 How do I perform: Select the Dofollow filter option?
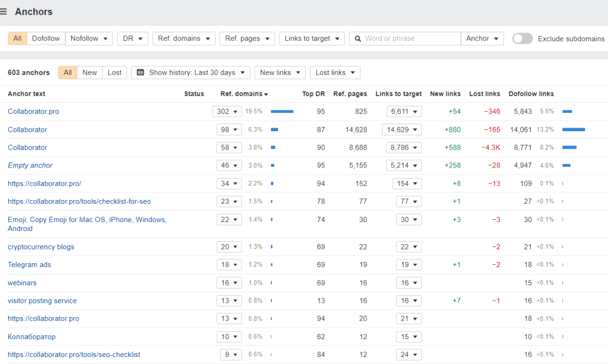click(x=46, y=39)
